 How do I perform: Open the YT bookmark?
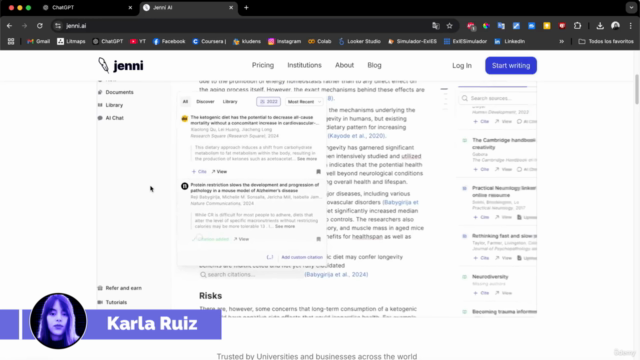click(138, 41)
